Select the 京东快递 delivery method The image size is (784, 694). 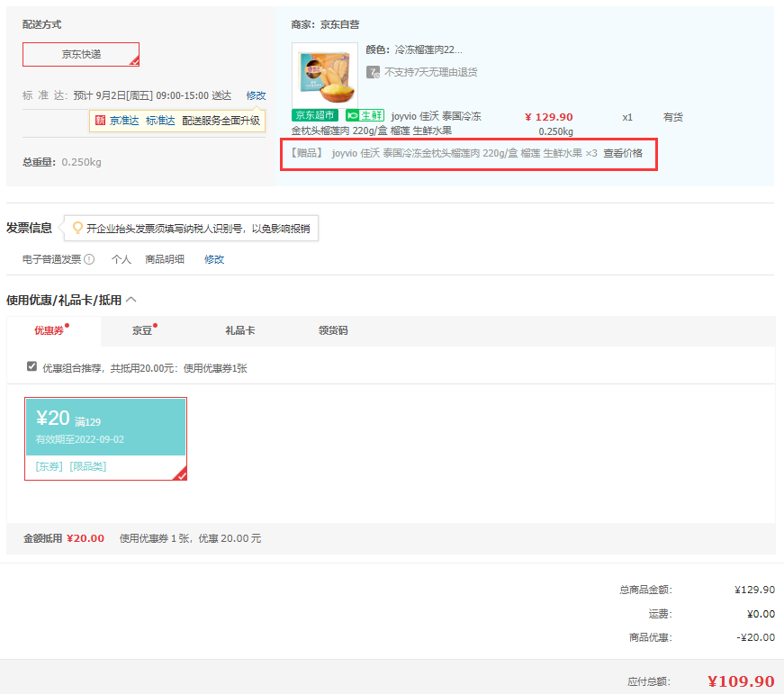(81, 55)
